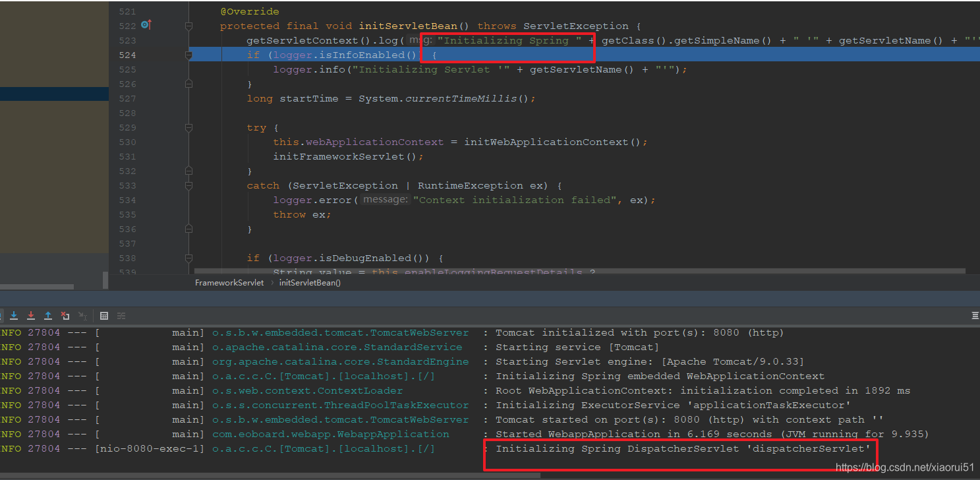Click the console horizontal scrollbar

tap(270, 475)
